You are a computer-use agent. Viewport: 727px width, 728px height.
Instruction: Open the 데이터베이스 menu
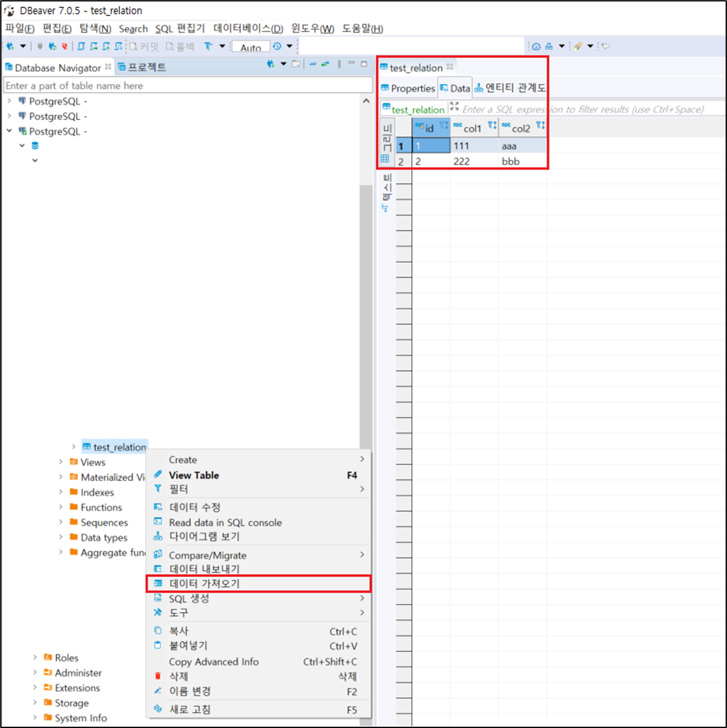point(248,28)
